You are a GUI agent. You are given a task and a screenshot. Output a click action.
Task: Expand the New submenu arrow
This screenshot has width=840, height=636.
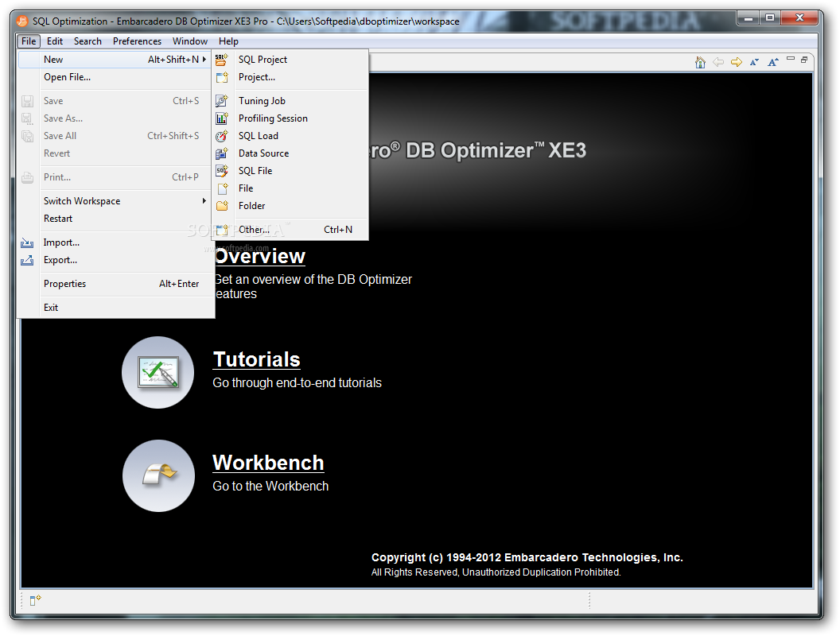pos(204,60)
